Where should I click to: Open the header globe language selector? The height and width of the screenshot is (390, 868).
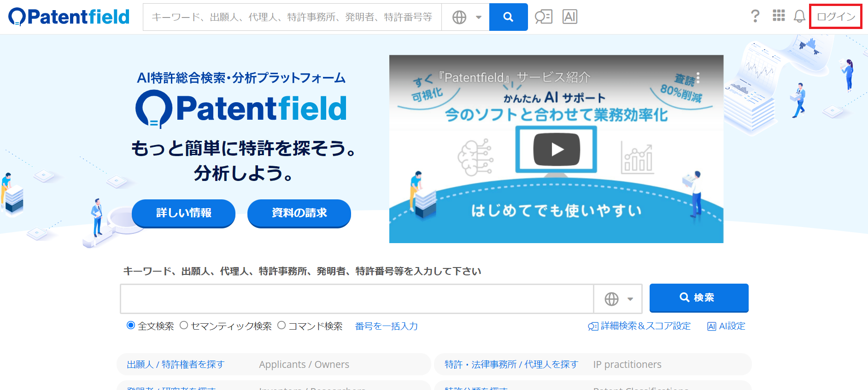coord(466,17)
